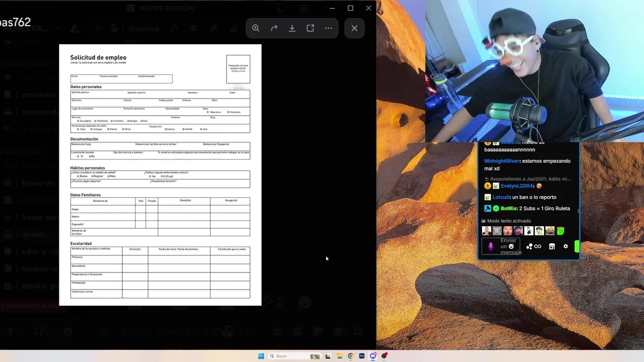Image resolution: width=644 pixels, height=362 pixels.
Task: Select the first emote of man in black
Action: (487, 231)
